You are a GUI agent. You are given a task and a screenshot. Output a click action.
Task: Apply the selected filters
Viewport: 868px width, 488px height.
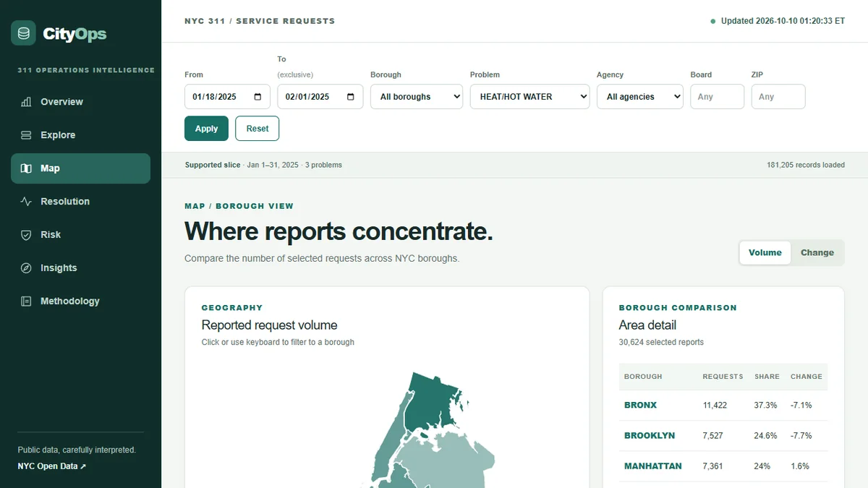click(206, 129)
